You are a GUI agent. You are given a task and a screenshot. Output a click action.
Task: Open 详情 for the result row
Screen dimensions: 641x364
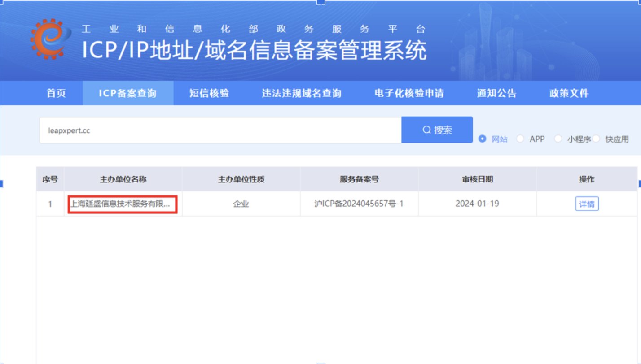tap(587, 204)
